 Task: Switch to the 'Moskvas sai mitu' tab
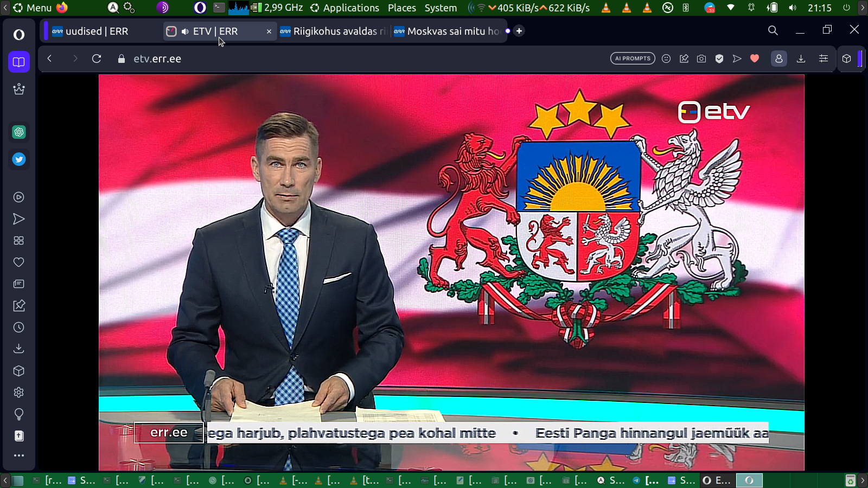446,31
